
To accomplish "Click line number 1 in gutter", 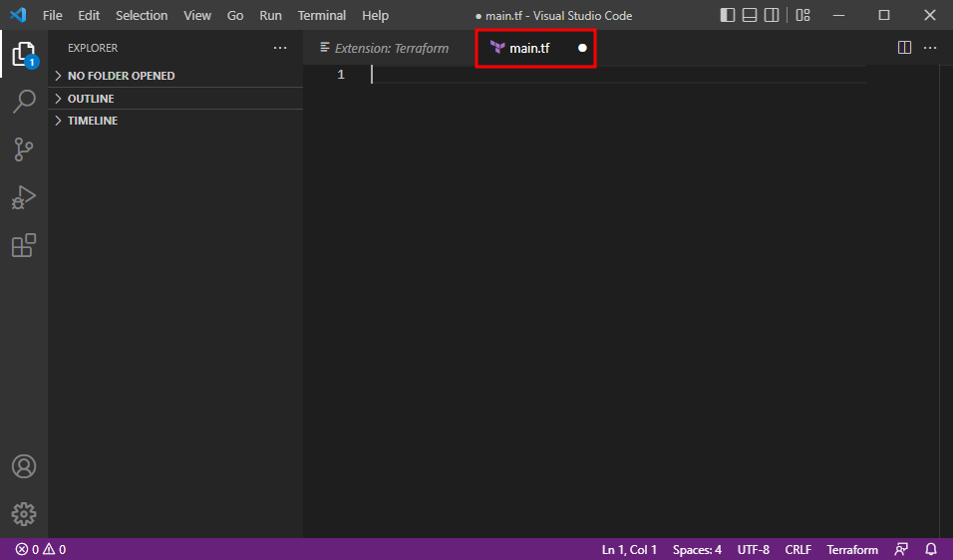I will pyautogui.click(x=341, y=74).
